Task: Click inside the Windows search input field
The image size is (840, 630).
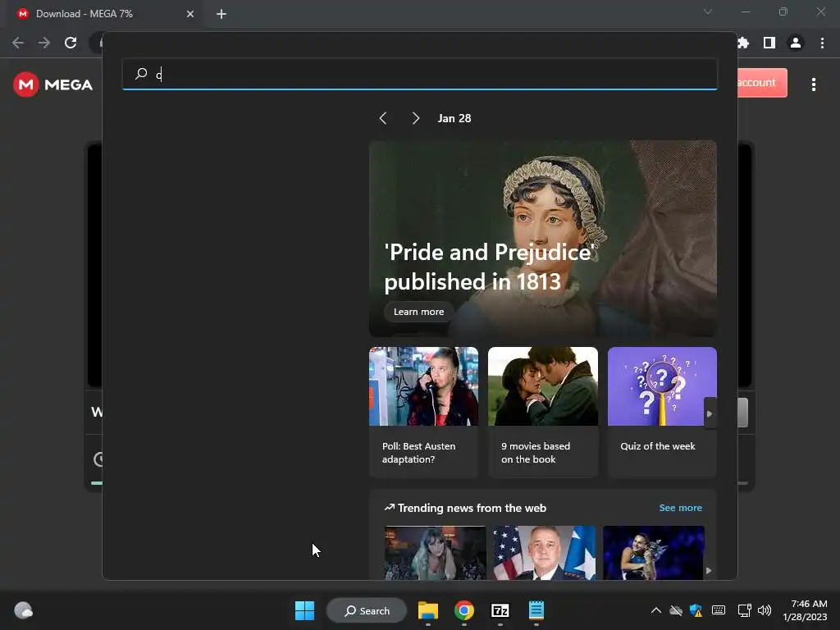Action: click(x=419, y=74)
